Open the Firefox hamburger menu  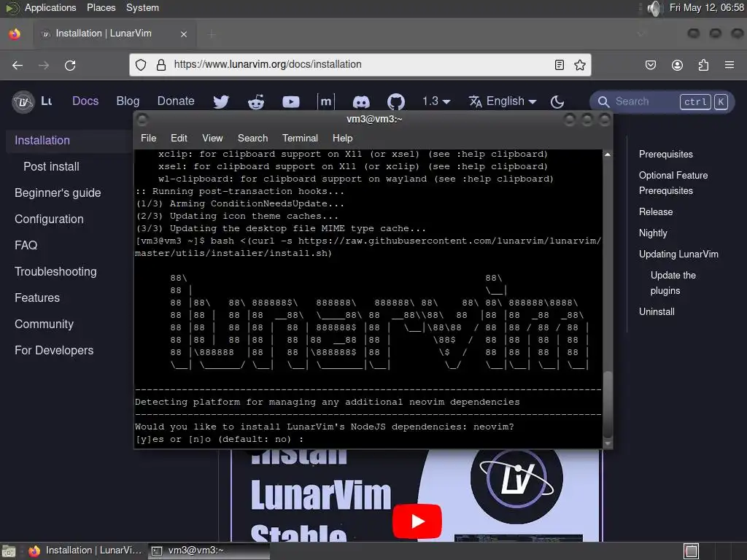(729, 65)
